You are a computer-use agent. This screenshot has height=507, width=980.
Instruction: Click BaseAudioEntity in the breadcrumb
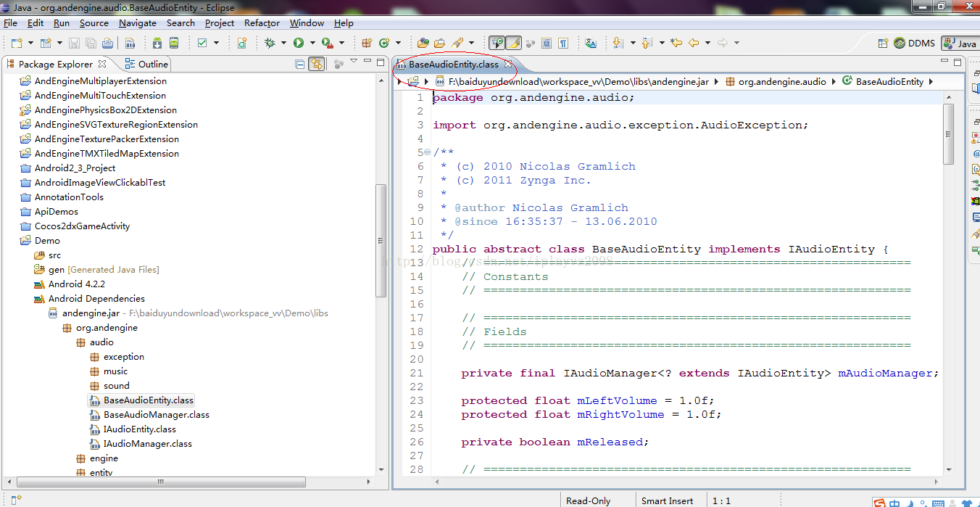point(883,82)
